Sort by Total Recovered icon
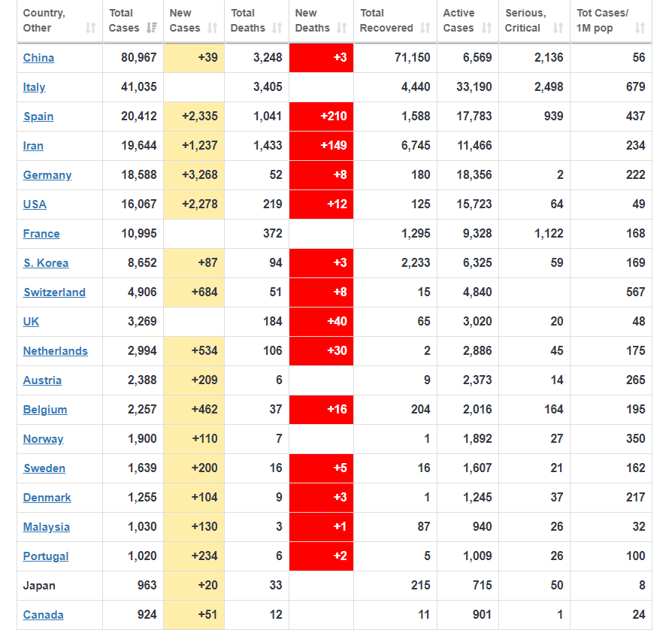Viewport: 672px width, 630px height. click(425, 29)
